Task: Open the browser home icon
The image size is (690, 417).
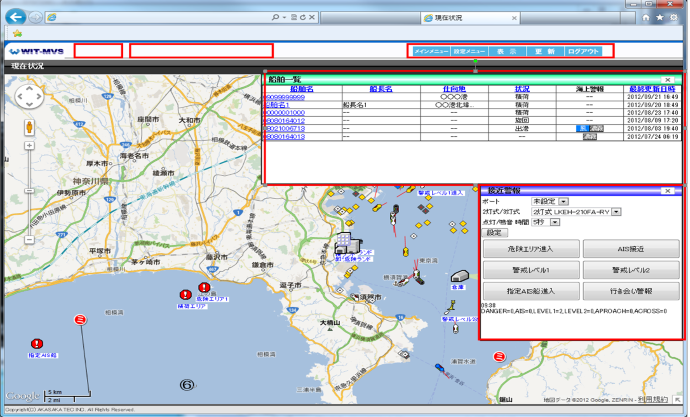Action: [646, 18]
